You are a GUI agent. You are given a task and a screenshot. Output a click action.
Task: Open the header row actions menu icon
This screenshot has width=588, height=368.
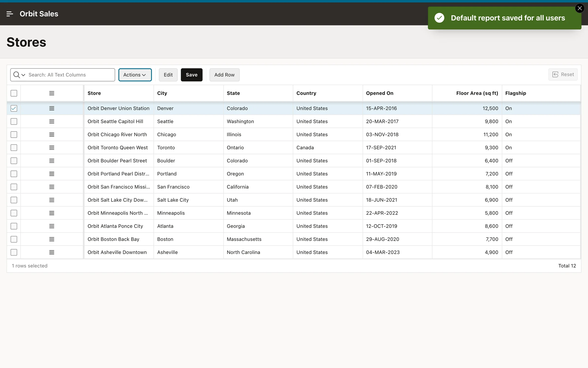click(x=52, y=93)
